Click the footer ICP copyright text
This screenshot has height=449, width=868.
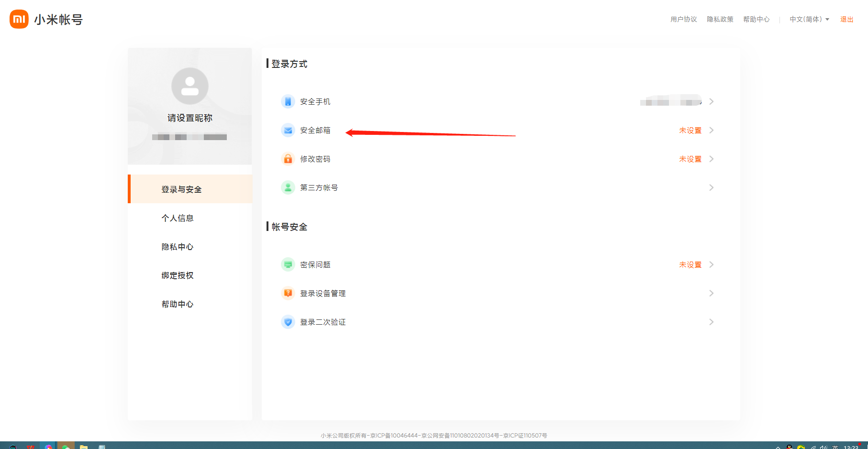(x=434, y=436)
